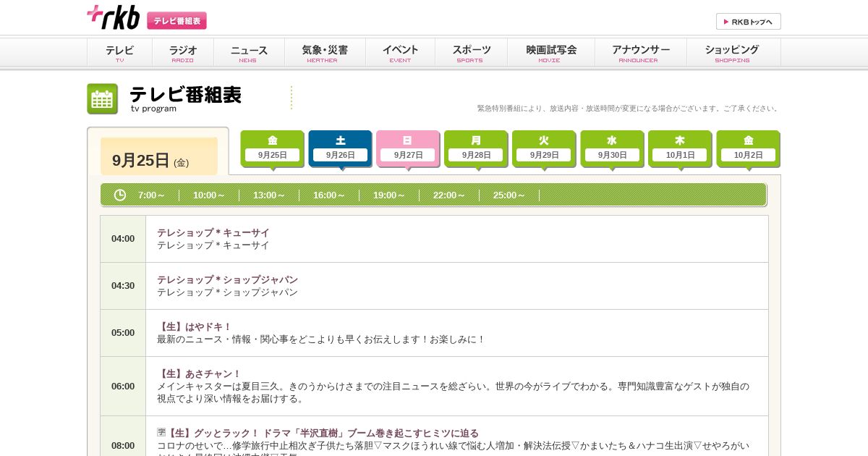Select the 月 9月28日 day tab
Viewport: 868px width, 456px height.
point(476,149)
